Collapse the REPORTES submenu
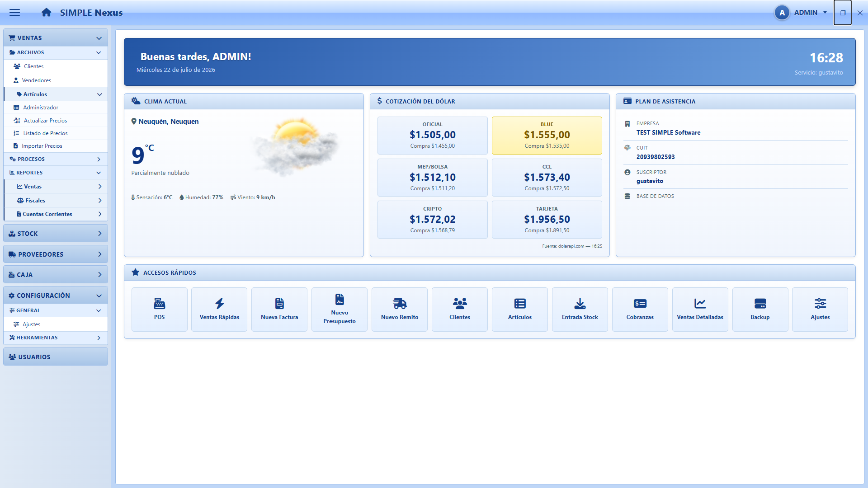 (56, 173)
